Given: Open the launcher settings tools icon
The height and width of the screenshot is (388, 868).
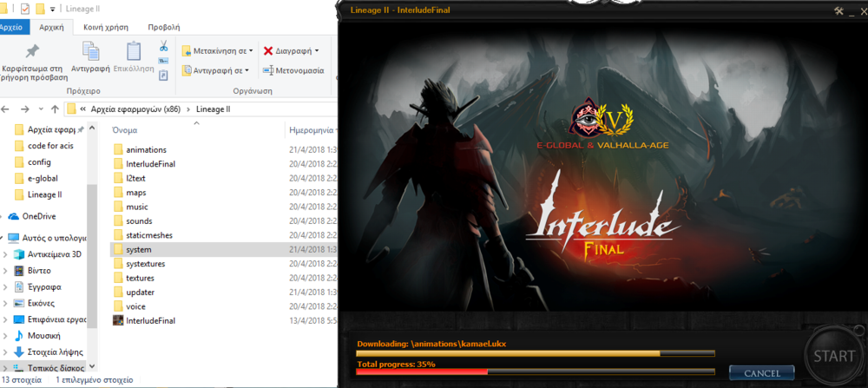Looking at the screenshot, I should click(838, 10).
